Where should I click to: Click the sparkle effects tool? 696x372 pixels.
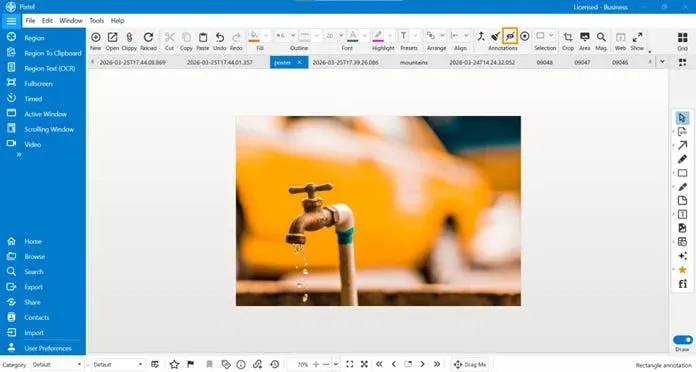click(682, 256)
